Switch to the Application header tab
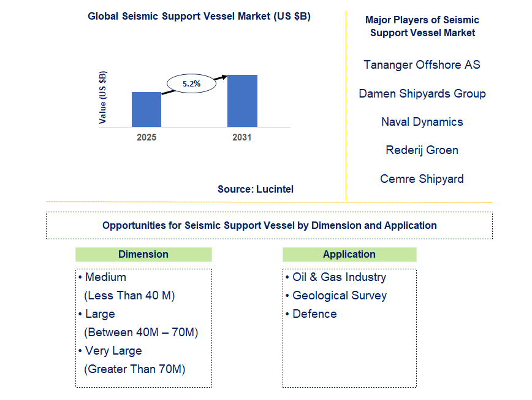Screen dimensions: 532x400 [349, 254]
